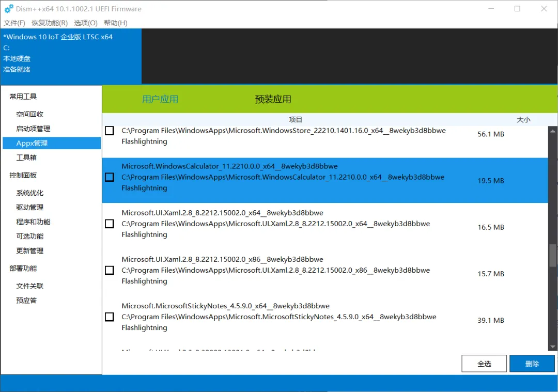
Task: Click the list vertical scrollbar thumb
Action: [553, 255]
